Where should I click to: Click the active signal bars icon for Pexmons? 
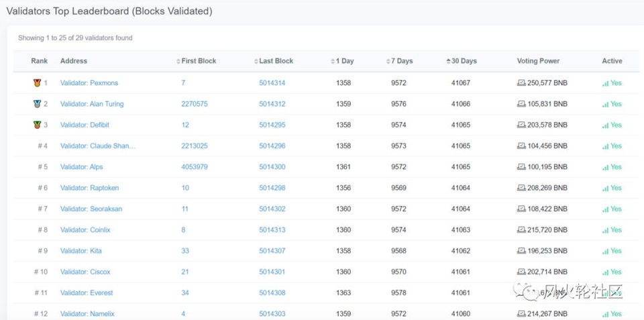pos(605,83)
